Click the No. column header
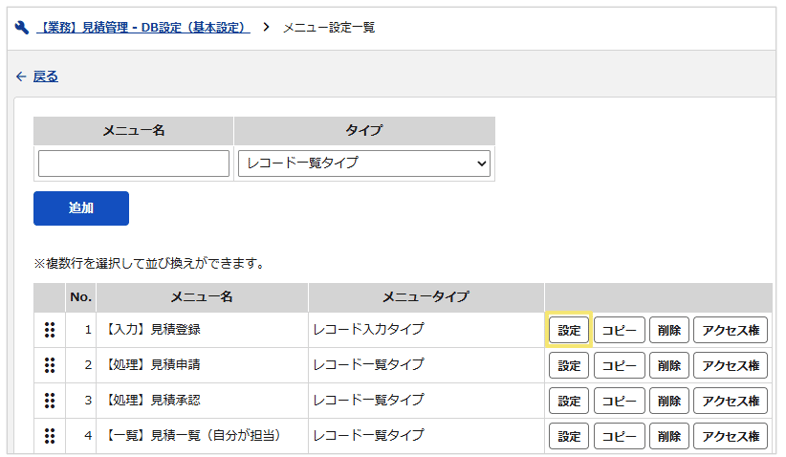This screenshot has height=457, width=786. [x=81, y=297]
